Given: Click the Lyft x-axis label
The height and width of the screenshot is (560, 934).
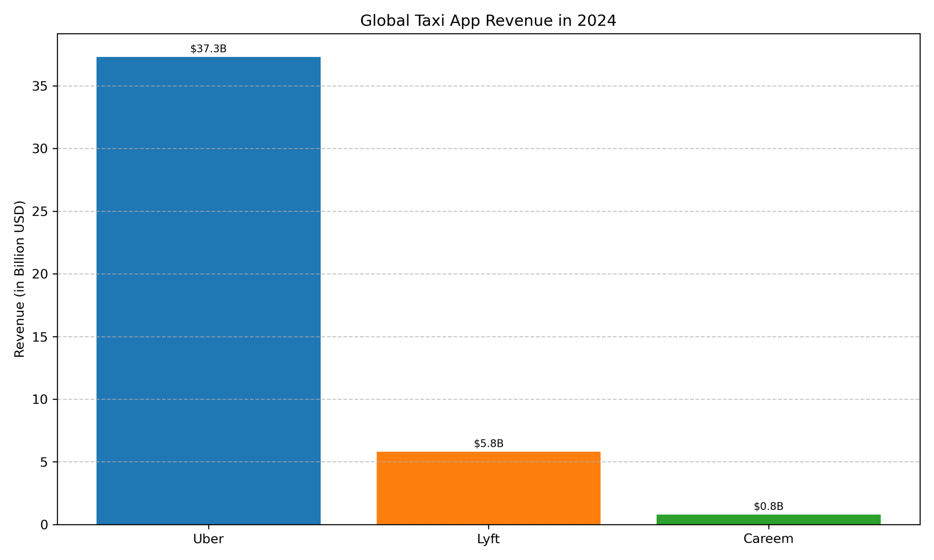Looking at the screenshot, I should (488, 539).
